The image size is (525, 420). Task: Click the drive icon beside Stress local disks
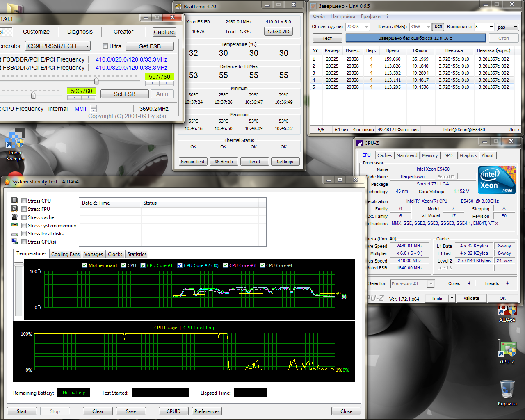15,234
